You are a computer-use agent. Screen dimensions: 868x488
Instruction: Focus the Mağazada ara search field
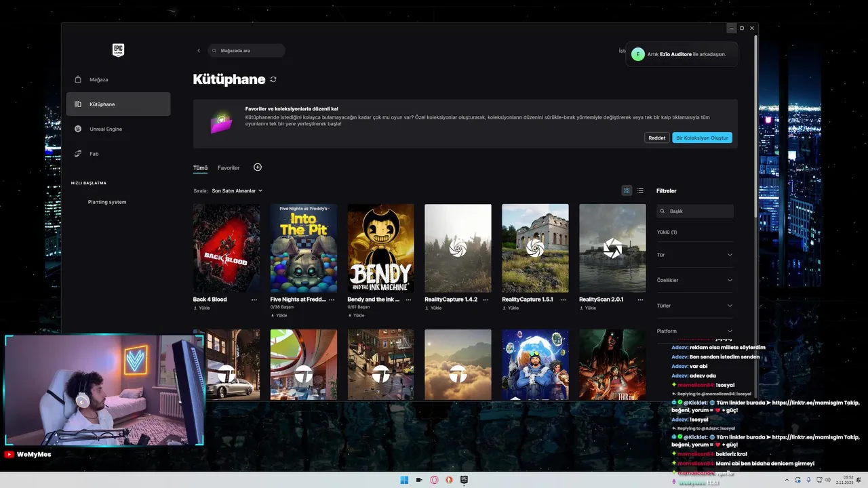pos(245,51)
